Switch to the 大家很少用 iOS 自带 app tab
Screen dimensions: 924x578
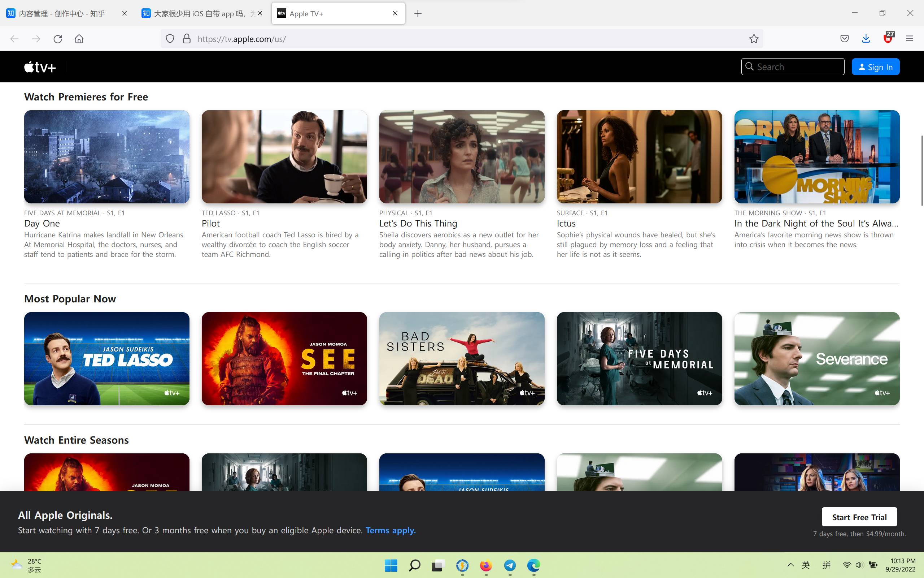coord(202,14)
